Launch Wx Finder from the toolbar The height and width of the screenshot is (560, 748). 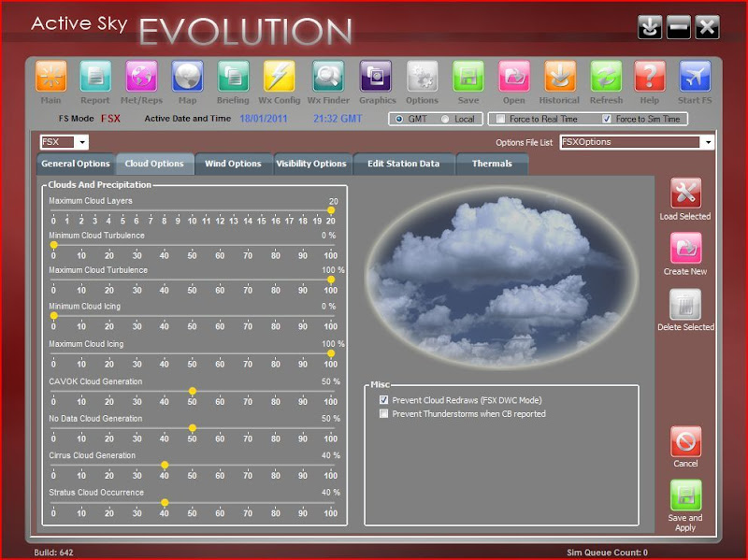tap(327, 77)
